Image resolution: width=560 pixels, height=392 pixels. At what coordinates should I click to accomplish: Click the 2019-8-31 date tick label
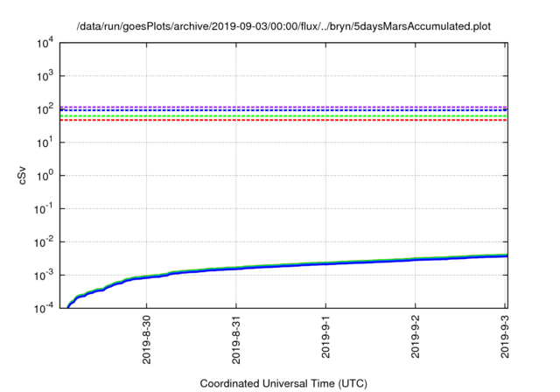coord(236,339)
